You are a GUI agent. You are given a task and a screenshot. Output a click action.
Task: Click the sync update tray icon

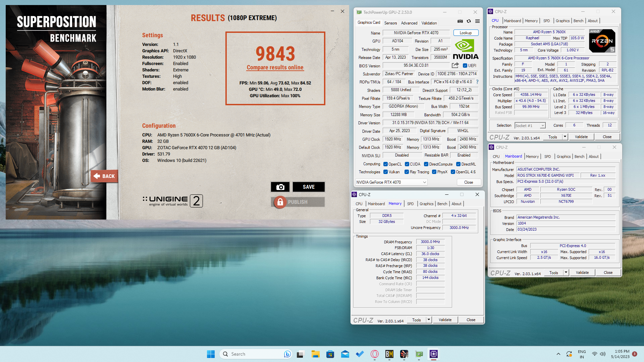point(569,354)
